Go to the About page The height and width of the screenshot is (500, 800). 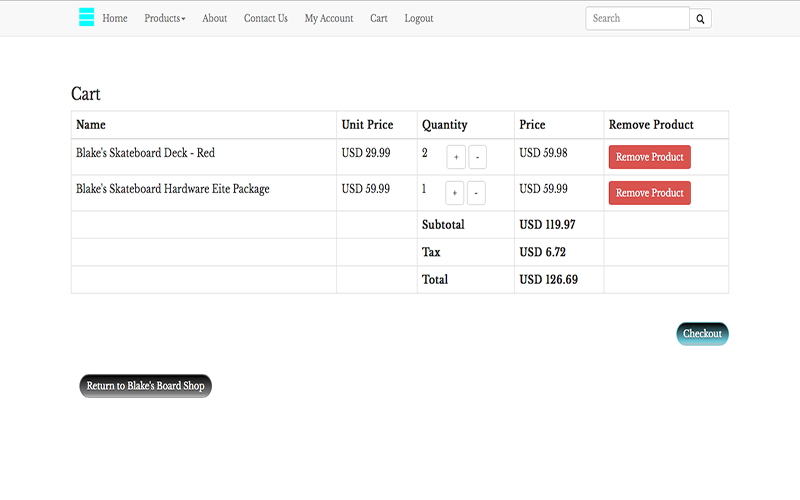(x=214, y=18)
